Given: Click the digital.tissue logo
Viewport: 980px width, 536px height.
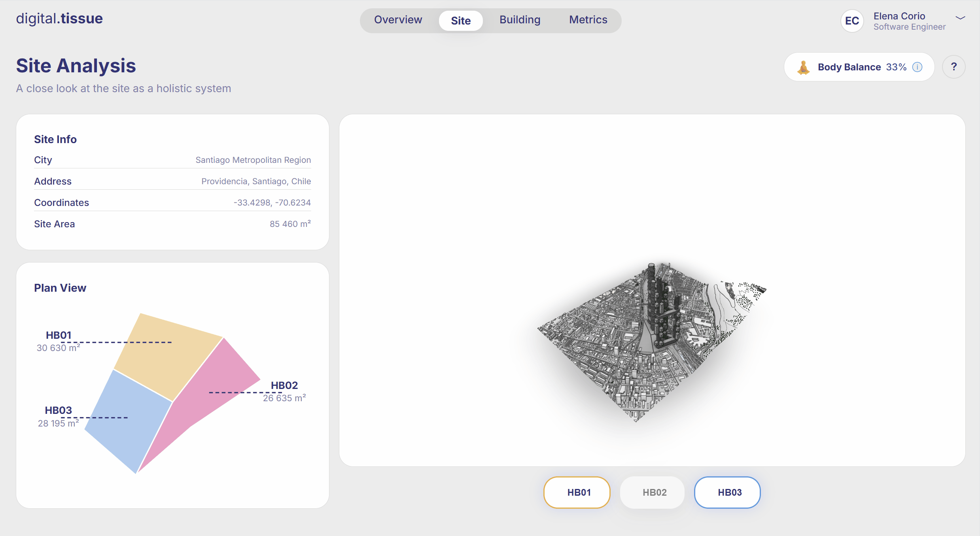Looking at the screenshot, I should (x=59, y=19).
